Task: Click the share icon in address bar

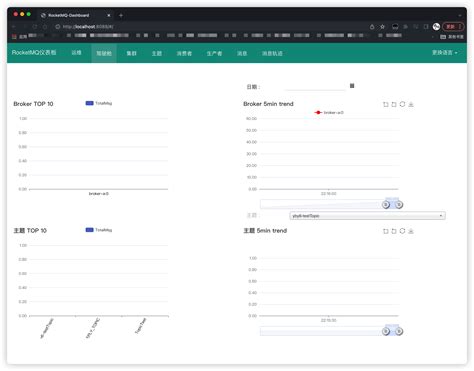Action: click(x=372, y=27)
